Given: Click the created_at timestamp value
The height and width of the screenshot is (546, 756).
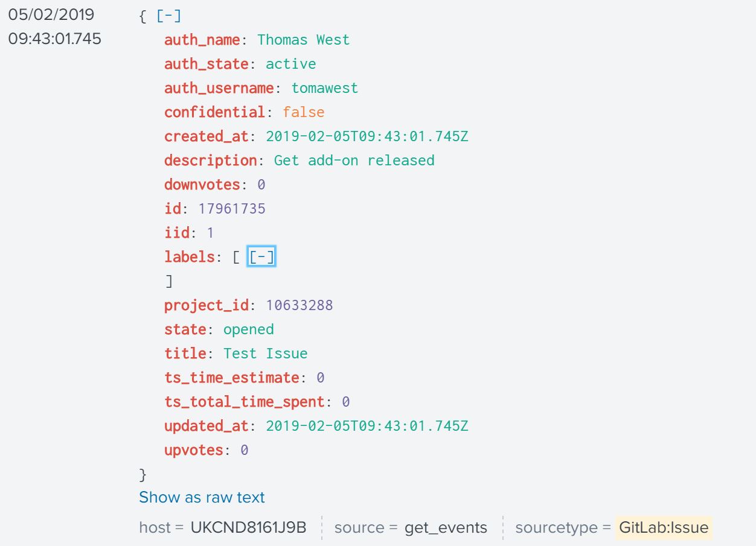Looking at the screenshot, I should pyautogui.click(x=367, y=136).
